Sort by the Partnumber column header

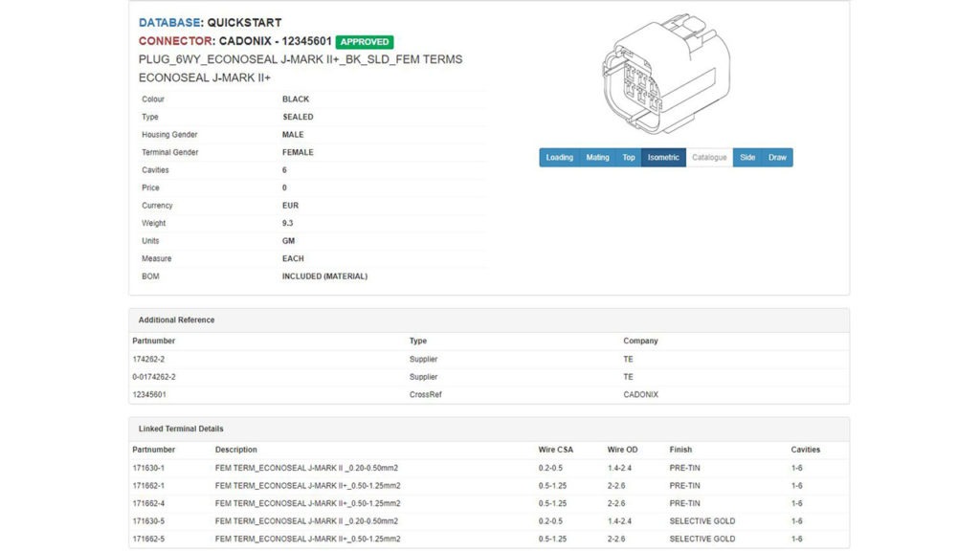(x=153, y=449)
